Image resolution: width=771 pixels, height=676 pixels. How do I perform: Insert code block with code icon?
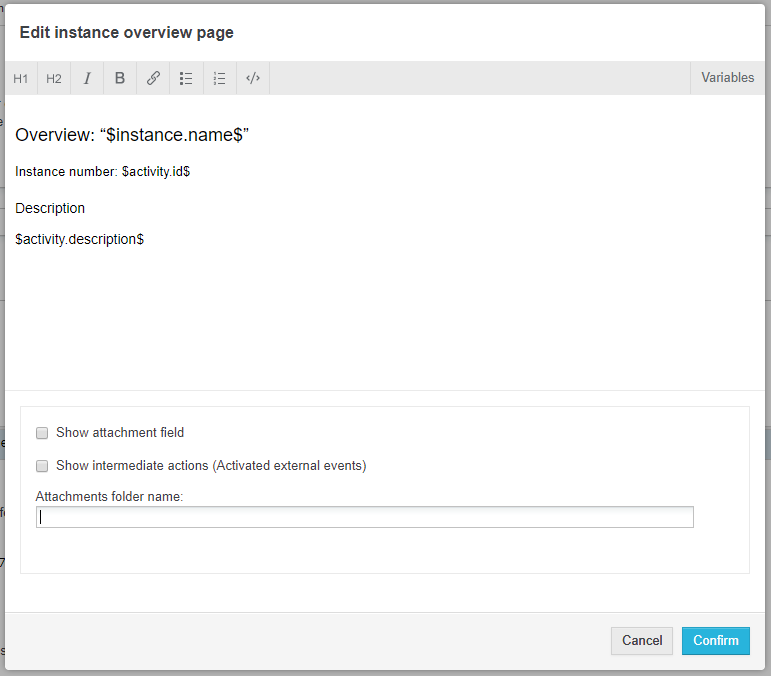coord(253,78)
